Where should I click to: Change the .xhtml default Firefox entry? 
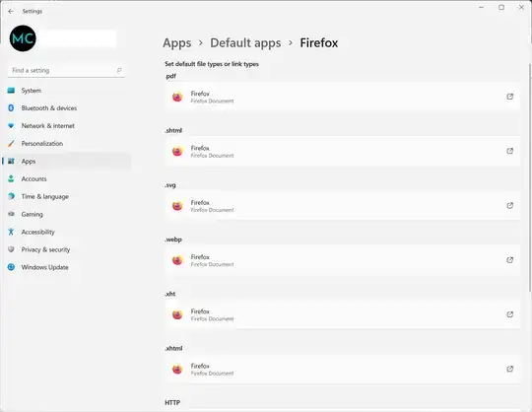[342, 369]
